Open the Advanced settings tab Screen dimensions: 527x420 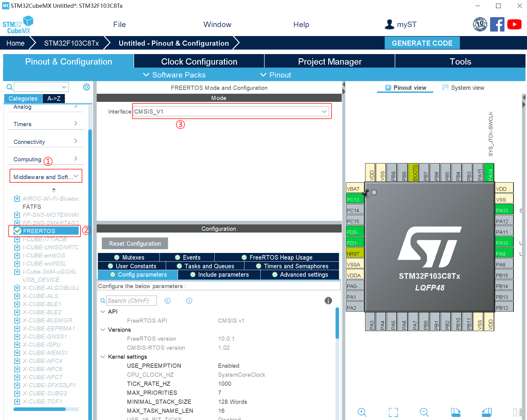[x=300, y=275]
